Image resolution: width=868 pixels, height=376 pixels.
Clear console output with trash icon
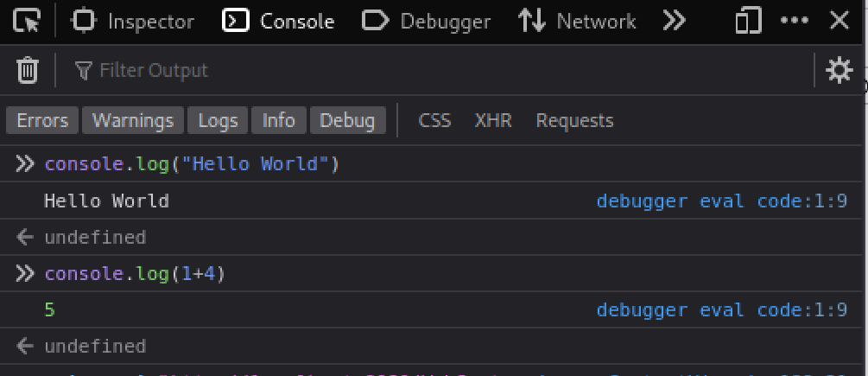pos(28,70)
